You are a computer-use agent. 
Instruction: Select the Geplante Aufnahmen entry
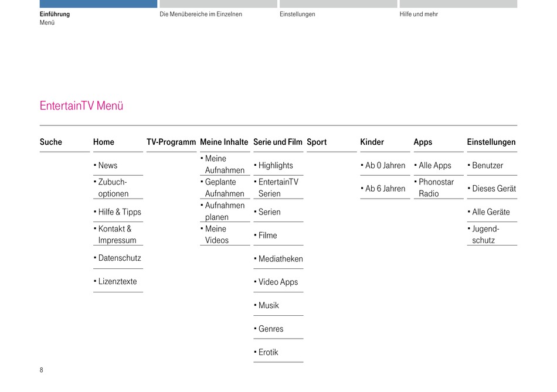pyautogui.click(x=225, y=188)
